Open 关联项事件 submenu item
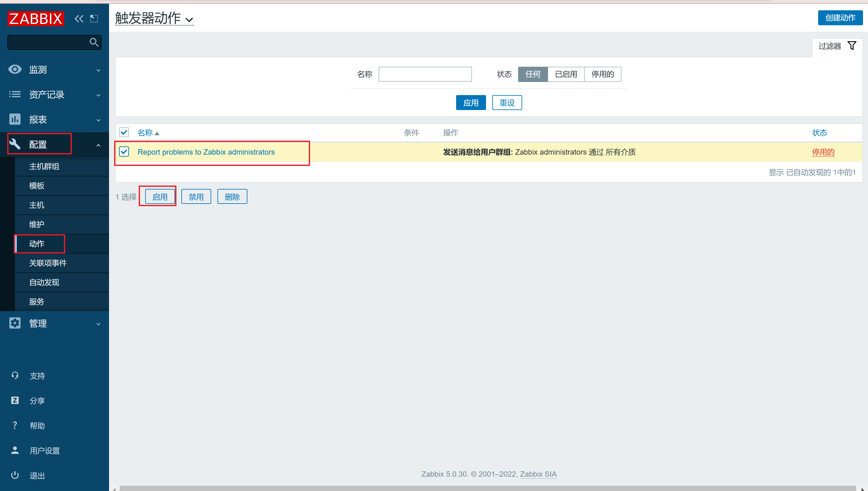This screenshot has width=868, height=491. (x=62, y=263)
